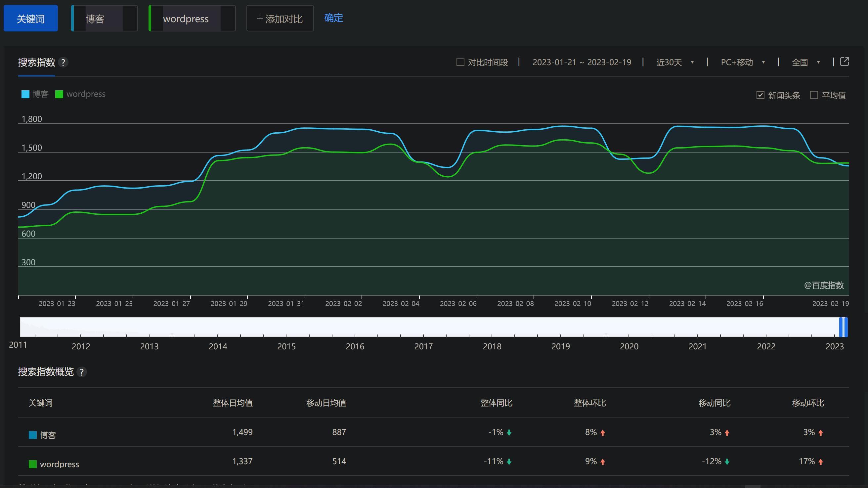Expand the 近30天 period dropdown
The height and width of the screenshot is (488, 868).
tap(675, 62)
